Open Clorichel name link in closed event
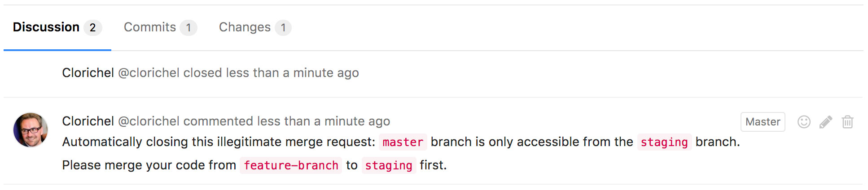This screenshot has width=868, height=190. click(88, 73)
